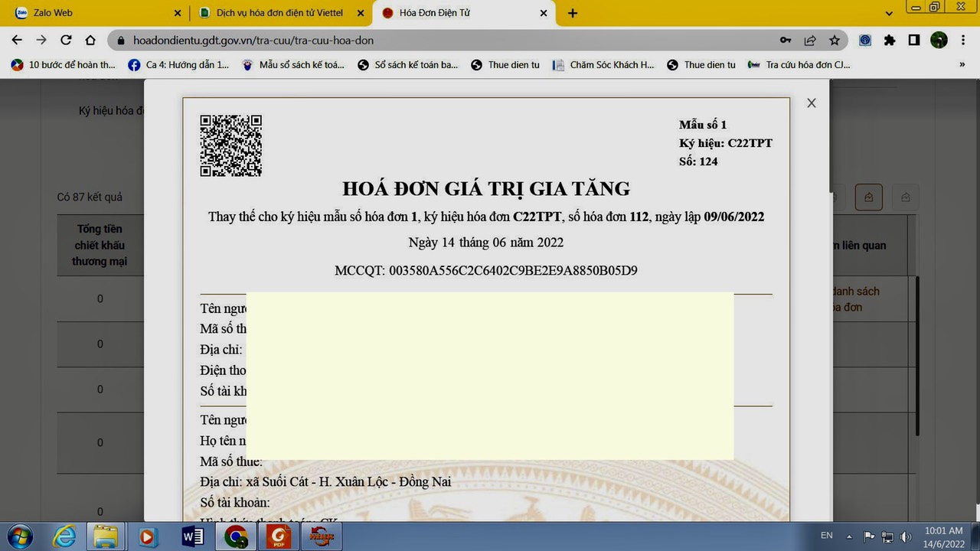Close the invoice preview dialog
This screenshot has width=980, height=551.
coord(812,103)
